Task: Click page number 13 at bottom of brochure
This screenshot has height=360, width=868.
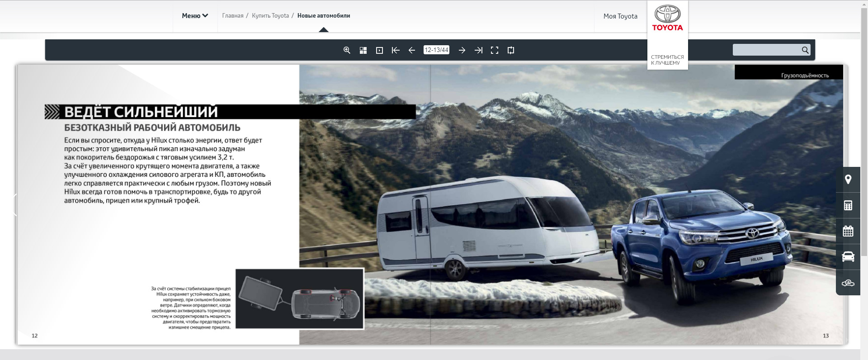Action: click(x=826, y=336)
